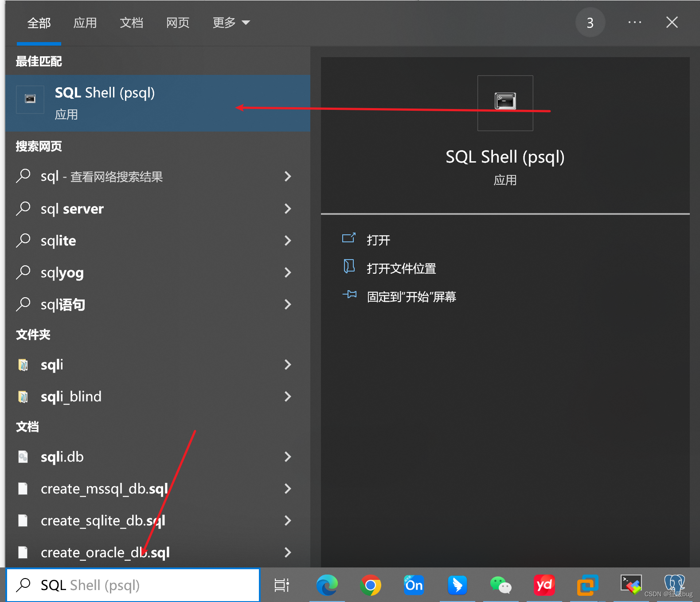Viewport: 700px width, 602px height.
Task: Click the SQL Shell small app icon in results
Action: click(x=30, y=99)
